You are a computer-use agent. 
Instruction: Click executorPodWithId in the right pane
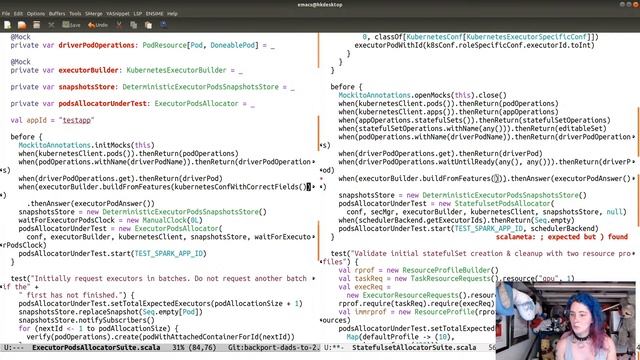[388, 45]
